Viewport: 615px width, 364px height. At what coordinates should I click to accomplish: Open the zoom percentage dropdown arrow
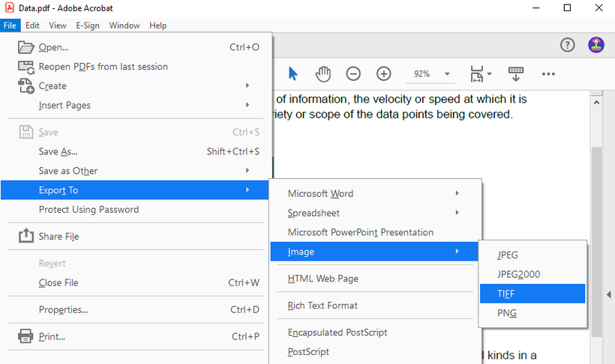(447, 73)
